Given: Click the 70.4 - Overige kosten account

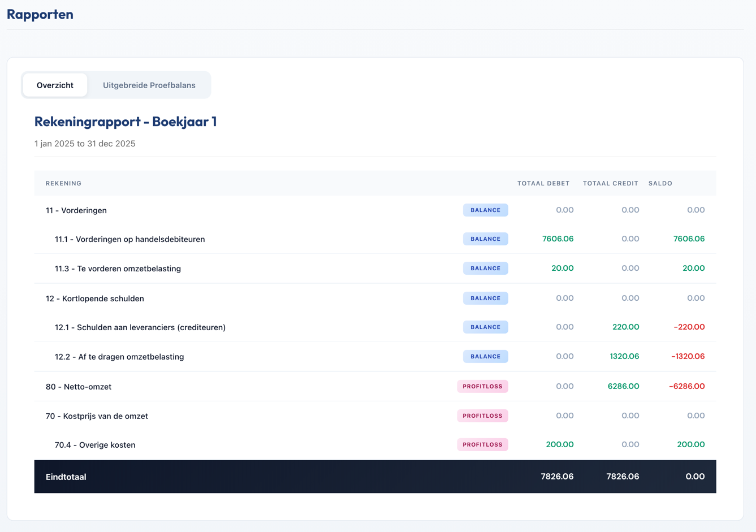Looking at the screenshot, I should point(95,445).
